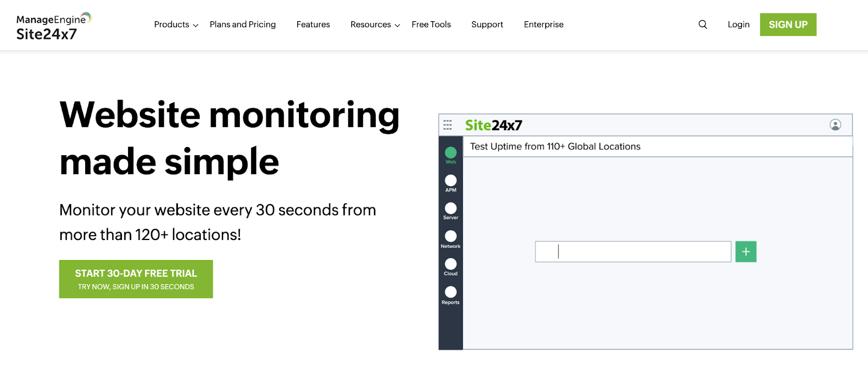This screenshot has height=374, width=868.
Task: Focus the URL input field in demo
Action: 633,252
